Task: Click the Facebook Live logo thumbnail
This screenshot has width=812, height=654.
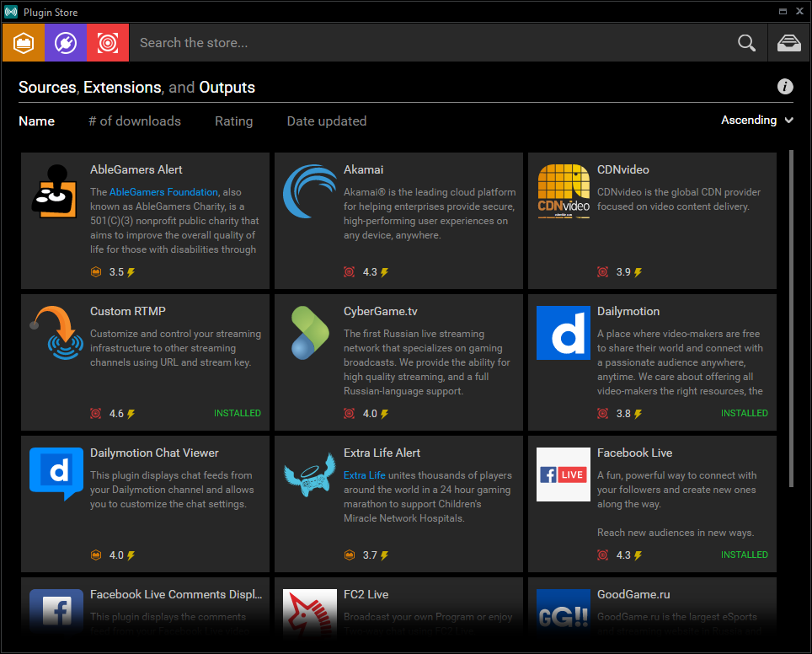Action: (x=564, y=474)
